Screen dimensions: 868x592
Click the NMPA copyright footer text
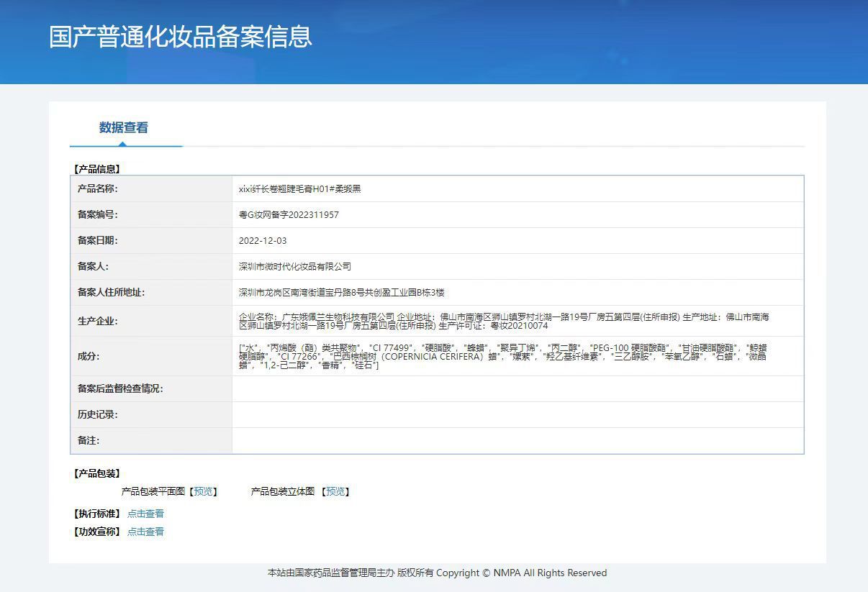pyautogui.click(x=437, y=573)
